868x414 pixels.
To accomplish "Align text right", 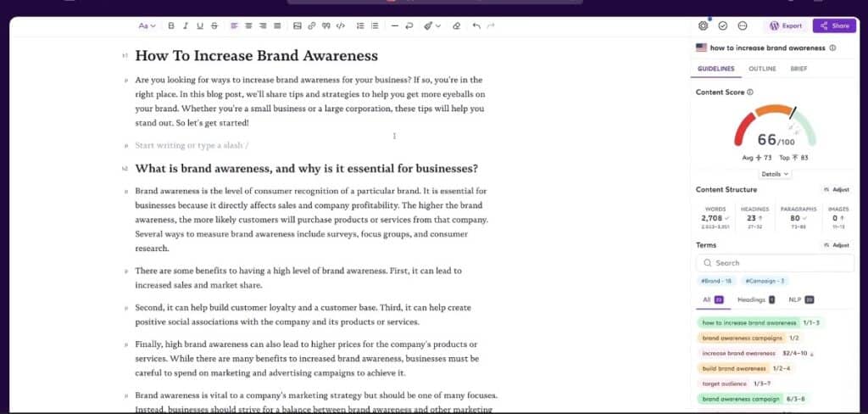I will coord(263,25).
